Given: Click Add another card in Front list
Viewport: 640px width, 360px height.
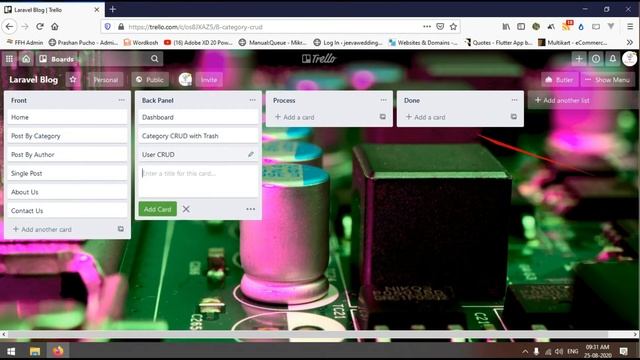Looking at the screenshot, I should [x=42, y=229].
